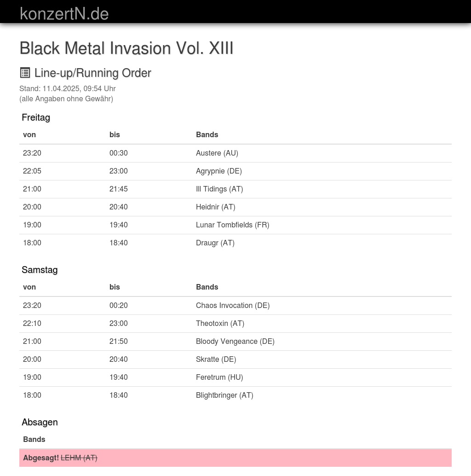Click the Line-up/Running Order heading text

point(92,73)
